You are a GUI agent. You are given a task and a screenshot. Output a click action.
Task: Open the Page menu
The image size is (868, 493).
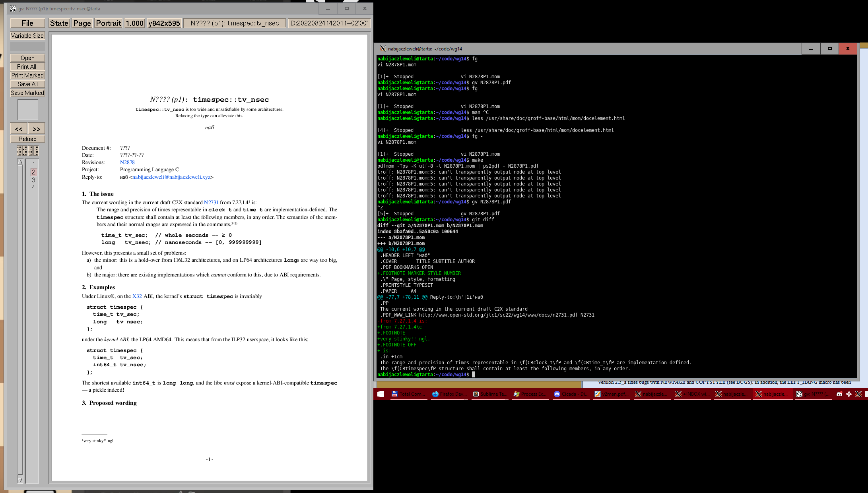coord(82,23)
